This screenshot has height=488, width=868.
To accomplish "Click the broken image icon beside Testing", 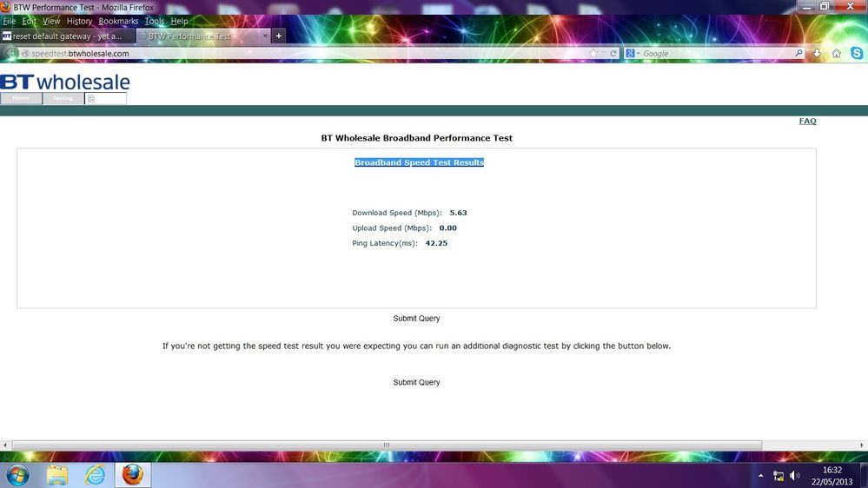I will click(x=91, y=98).
